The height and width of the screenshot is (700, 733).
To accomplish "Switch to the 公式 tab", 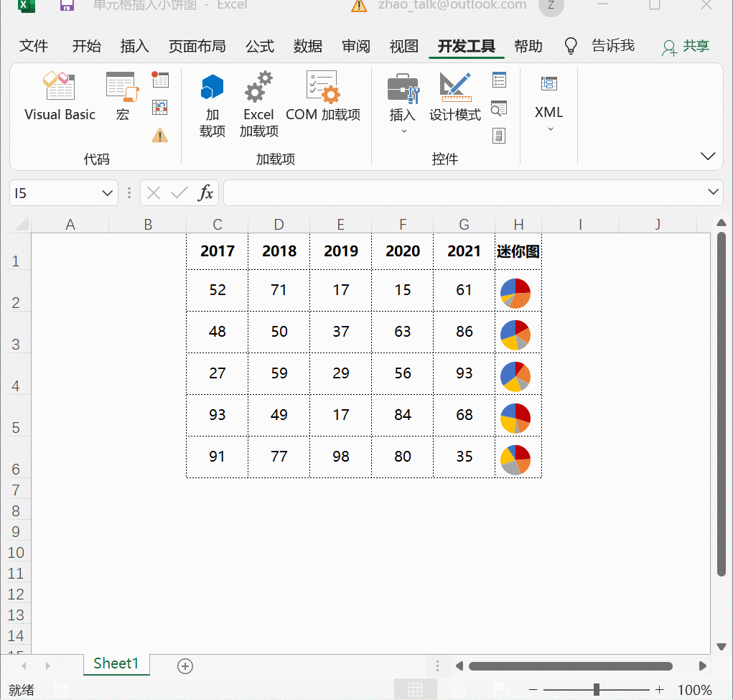I will point(260,46).
